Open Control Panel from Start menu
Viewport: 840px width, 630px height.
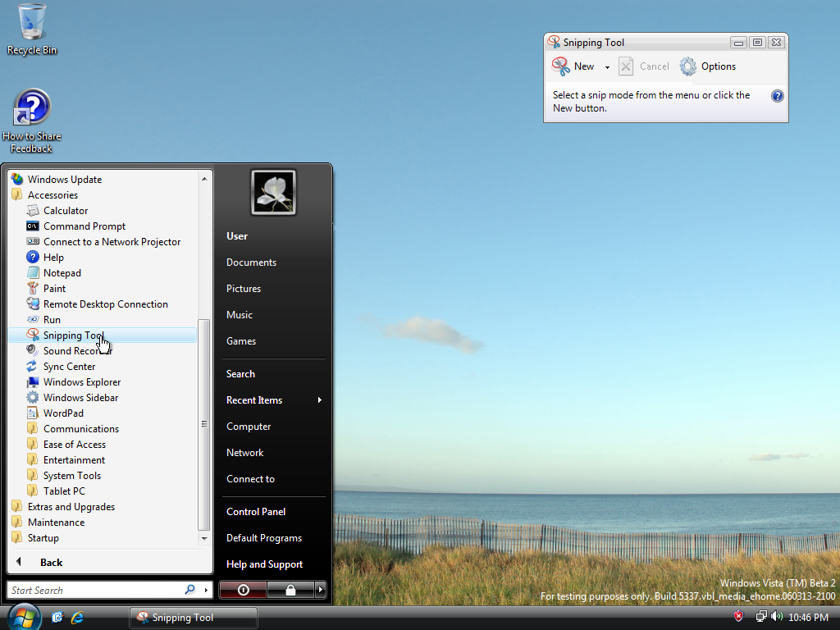256,512
